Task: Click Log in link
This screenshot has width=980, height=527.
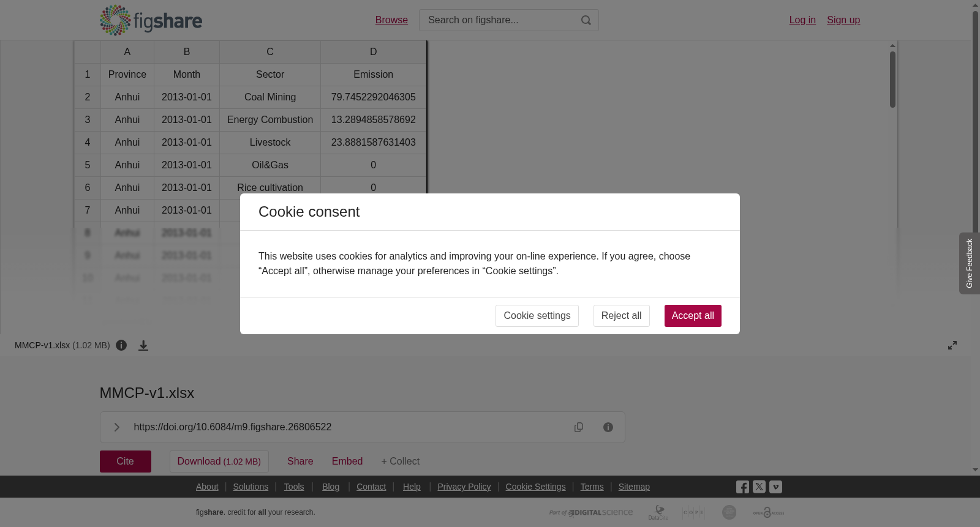Action: click(x=802, y=20)
